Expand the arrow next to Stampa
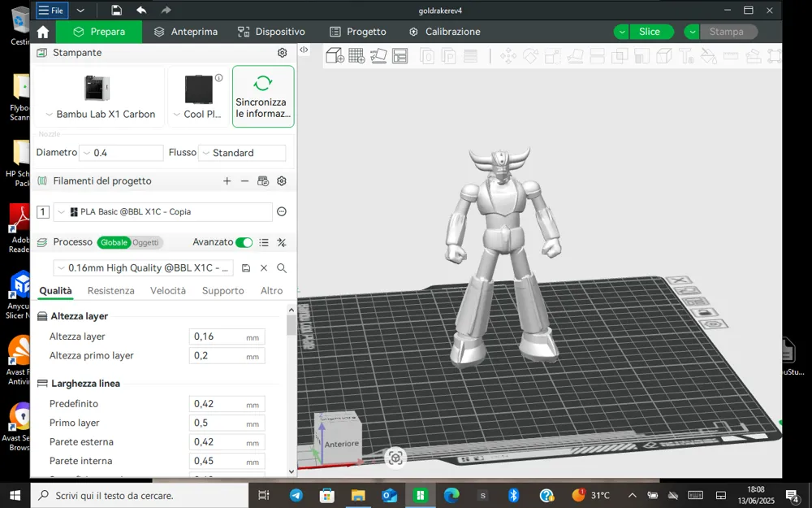 692,32
